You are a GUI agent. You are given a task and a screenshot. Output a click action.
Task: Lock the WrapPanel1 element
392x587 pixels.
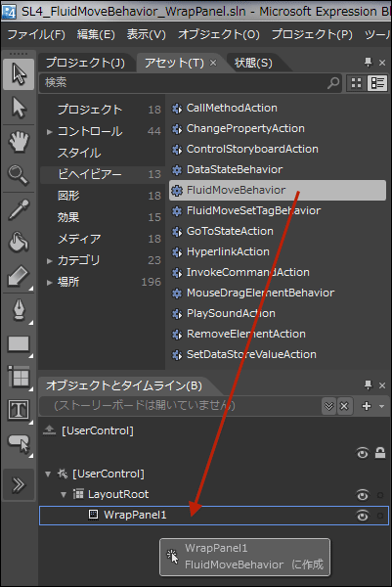[x=380, y=516]
